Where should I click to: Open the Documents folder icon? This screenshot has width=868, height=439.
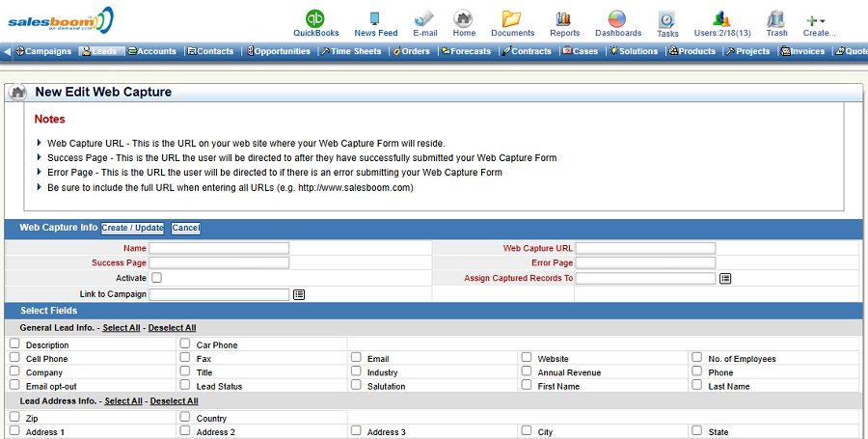point(512,19)
